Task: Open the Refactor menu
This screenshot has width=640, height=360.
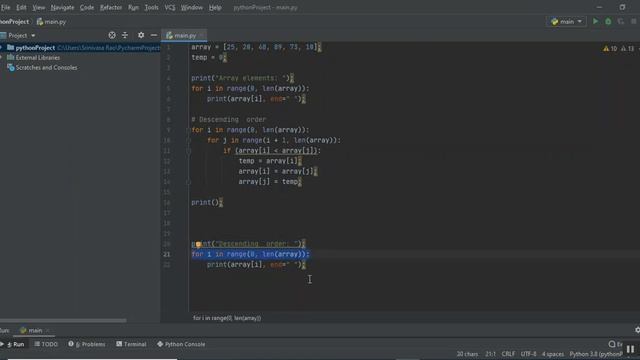Action: coord(111,7)
